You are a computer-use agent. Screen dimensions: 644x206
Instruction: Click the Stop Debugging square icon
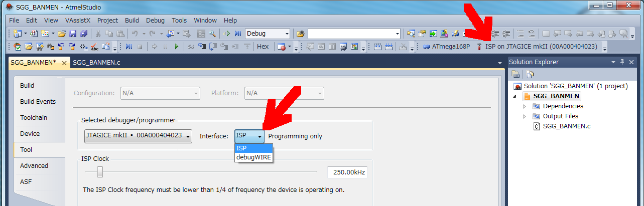pyautogui.click(x=140, y=47)
